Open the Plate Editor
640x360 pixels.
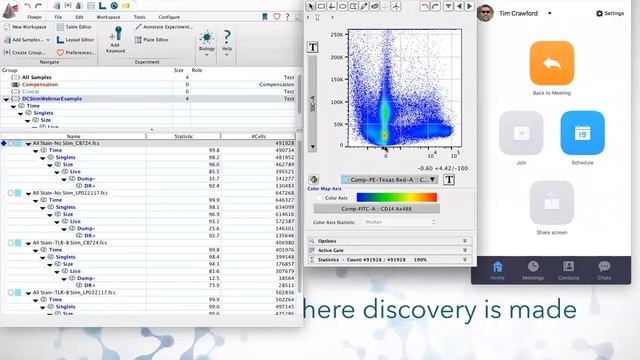click(x=151, y=40)
